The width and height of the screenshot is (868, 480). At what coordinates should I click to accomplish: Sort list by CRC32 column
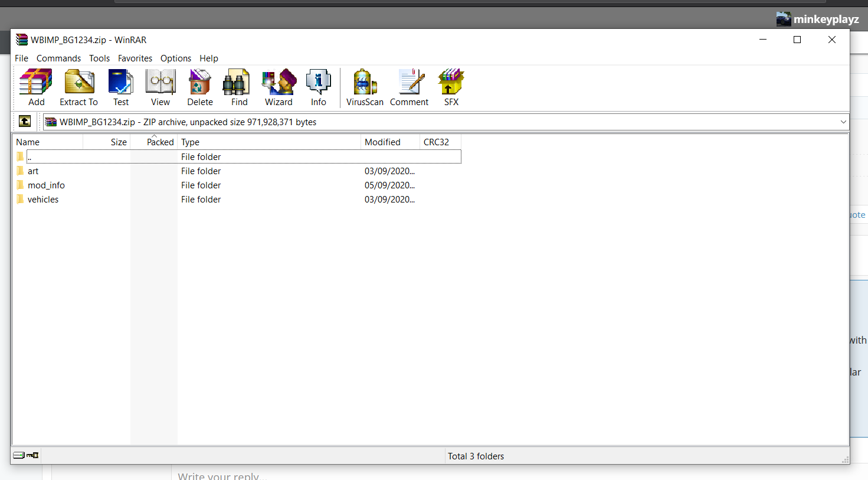[440, 142]
